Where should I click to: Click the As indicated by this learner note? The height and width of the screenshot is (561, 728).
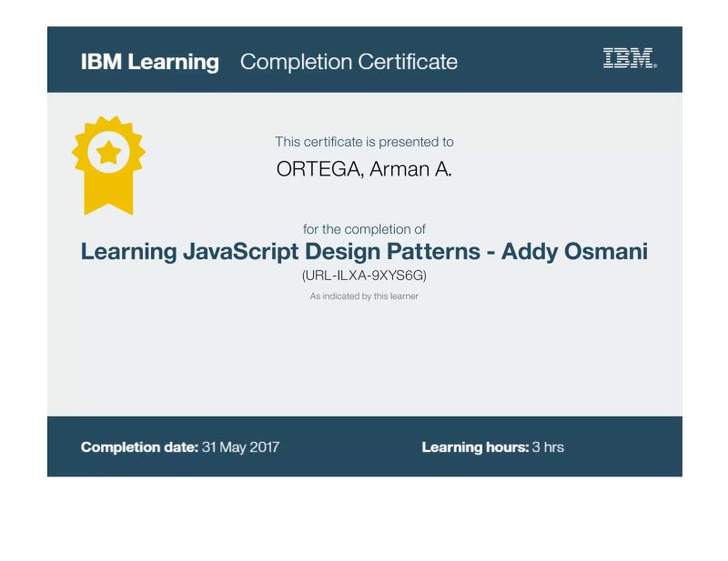364,296
